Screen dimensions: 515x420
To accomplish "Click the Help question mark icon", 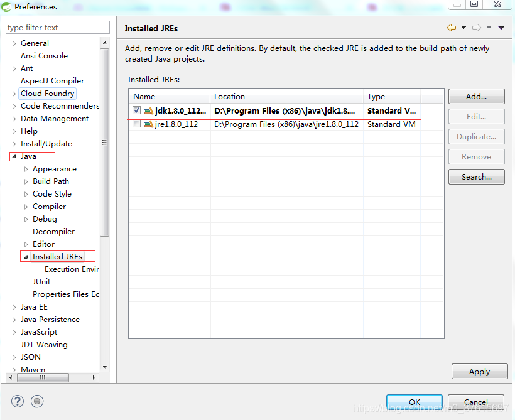I will 17,401.
